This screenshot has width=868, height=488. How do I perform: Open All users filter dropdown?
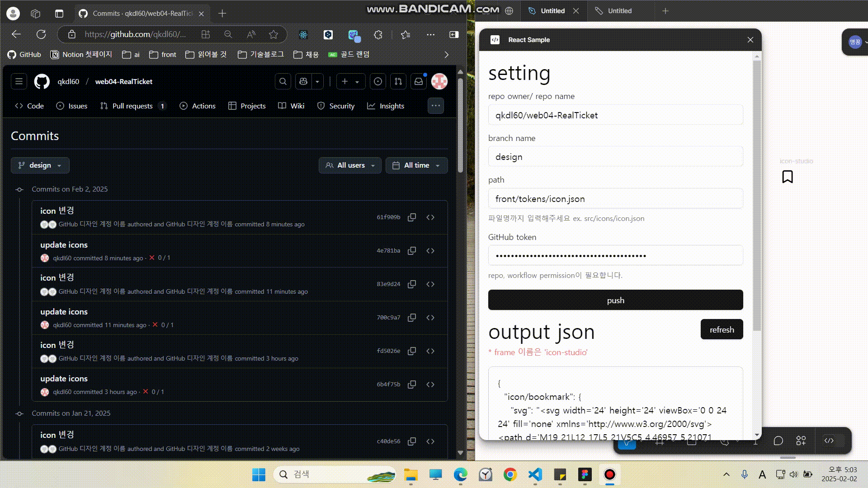pos(350,165)
